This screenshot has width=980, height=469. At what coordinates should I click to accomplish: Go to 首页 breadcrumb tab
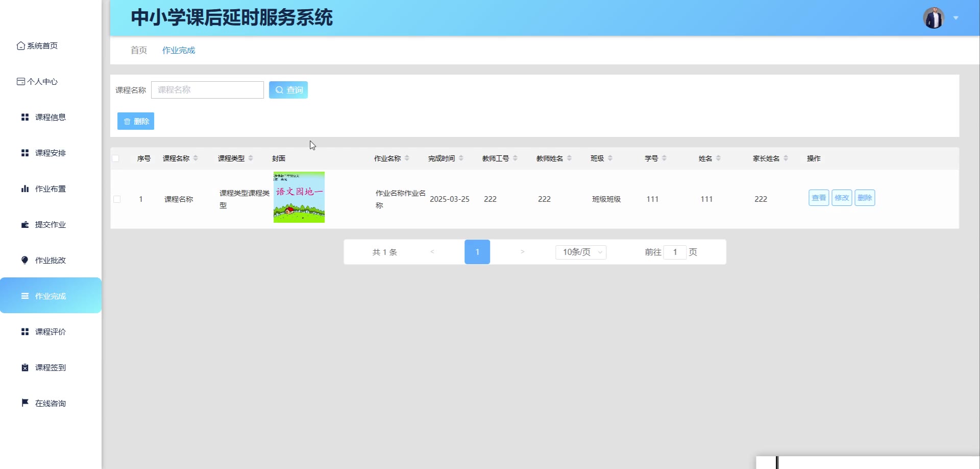(x=139, y=50)
